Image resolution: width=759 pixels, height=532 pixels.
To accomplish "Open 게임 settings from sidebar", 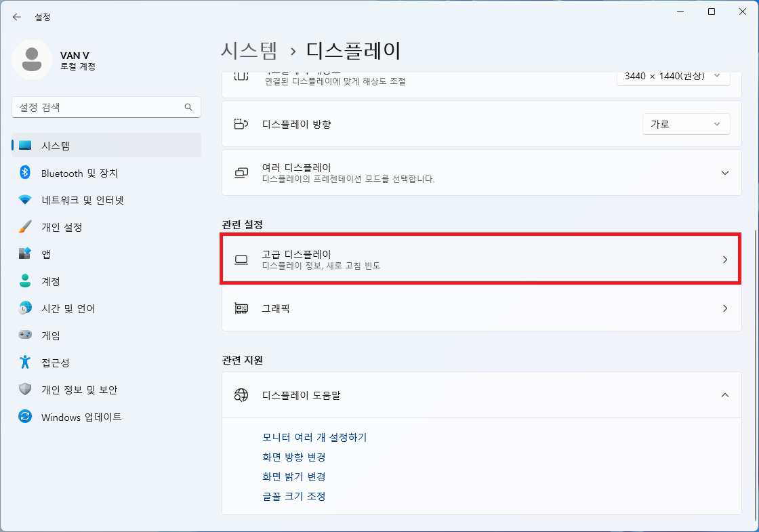I will pyautogui.click(x=54, y=335).
